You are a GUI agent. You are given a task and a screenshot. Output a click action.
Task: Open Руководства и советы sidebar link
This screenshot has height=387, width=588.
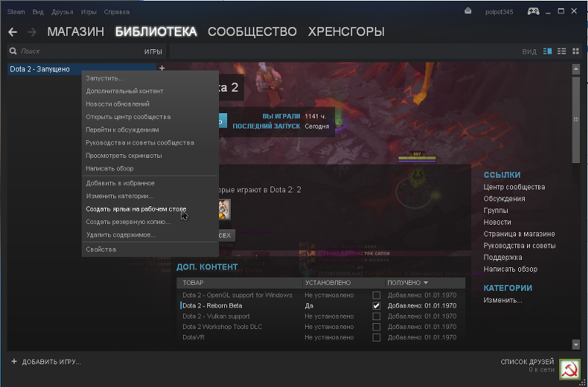(520, 246)
